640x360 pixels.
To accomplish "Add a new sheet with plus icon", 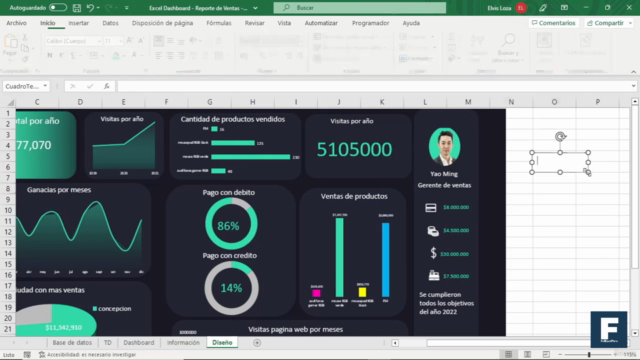I will pos(257,343).
